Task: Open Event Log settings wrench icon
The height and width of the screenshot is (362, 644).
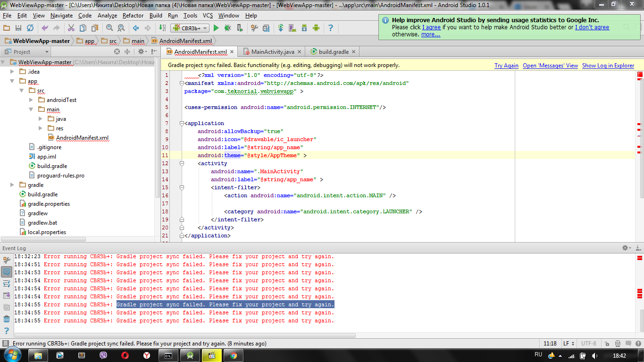Action: [x=7, y=260]
